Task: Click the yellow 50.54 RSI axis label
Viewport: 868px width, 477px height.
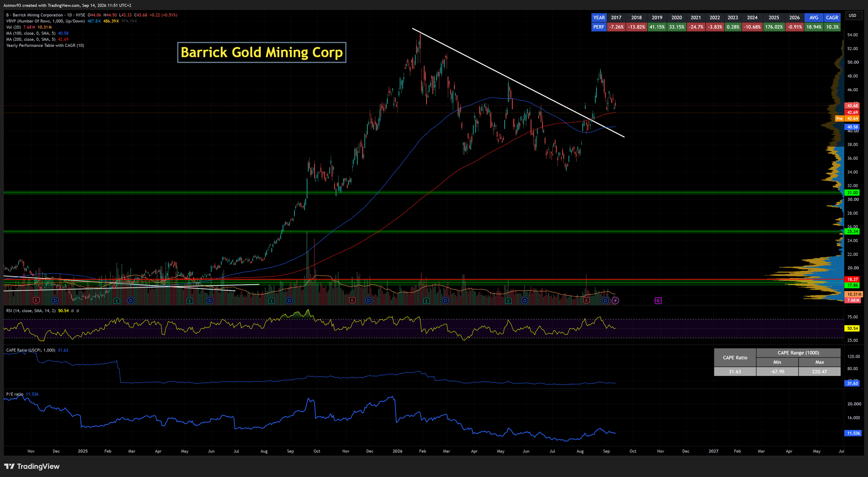Action: 852,328
